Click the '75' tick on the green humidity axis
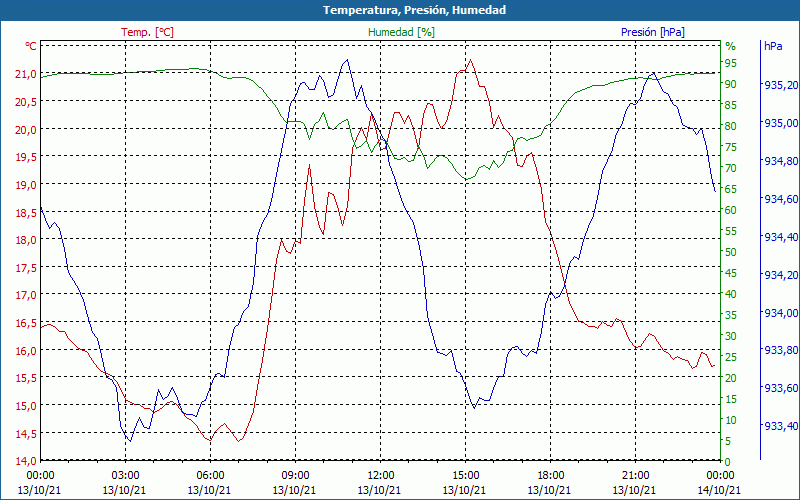This screenshot has height=500, width=800. (x=731, y=147)
